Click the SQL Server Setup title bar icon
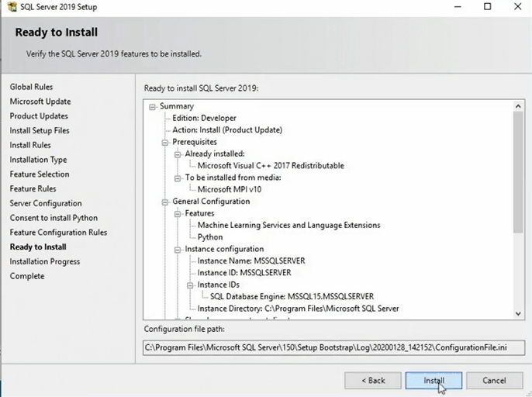 pos(9,7)
